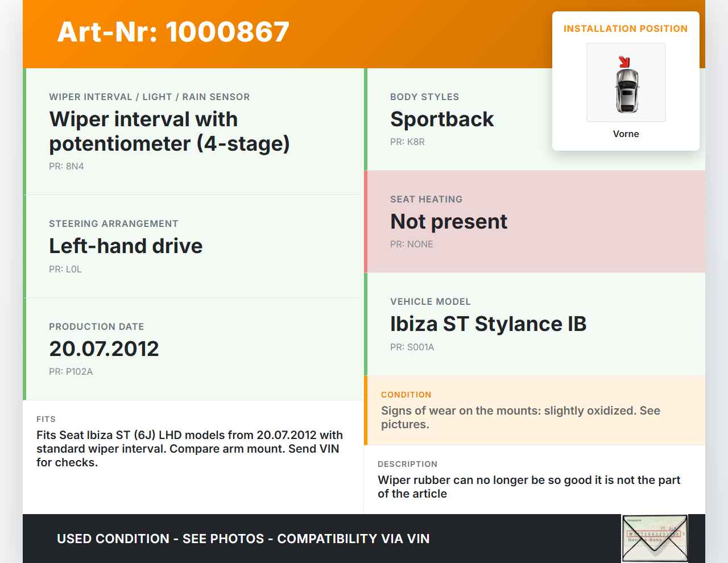Image resolution: width=728 pixels, height=563 pixels.
Task: Click the Used Condition footer banner text
Action: (243, 539)
